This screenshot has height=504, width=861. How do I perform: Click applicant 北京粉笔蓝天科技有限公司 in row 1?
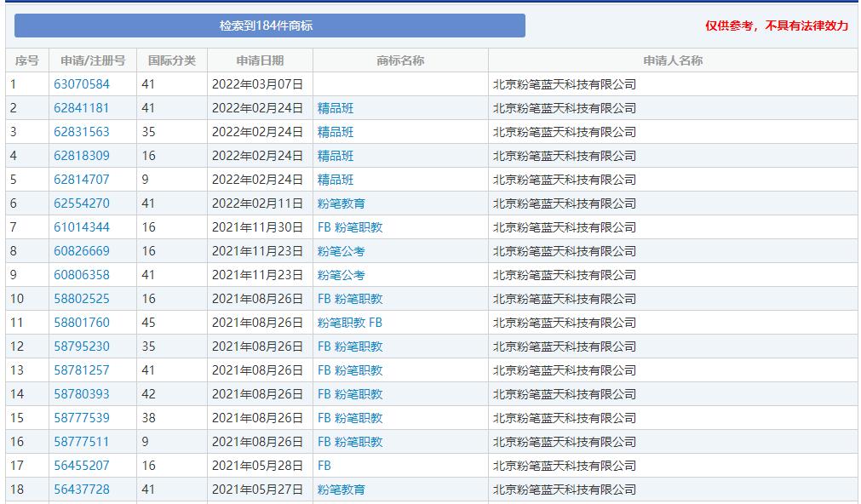(x=565, y=84)
